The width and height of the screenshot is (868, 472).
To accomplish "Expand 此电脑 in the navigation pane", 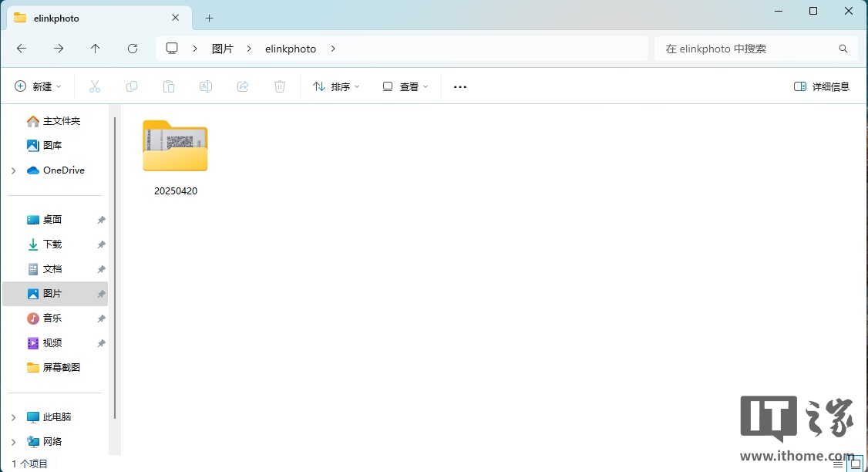I will click(x=13, y=417).
